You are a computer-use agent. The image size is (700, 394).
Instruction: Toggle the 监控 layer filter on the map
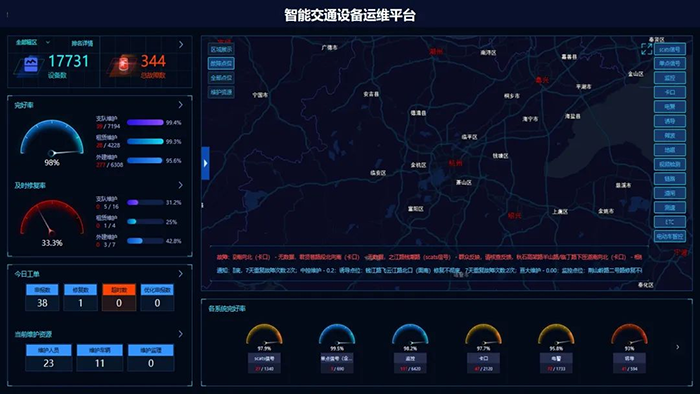pos(670,78)
